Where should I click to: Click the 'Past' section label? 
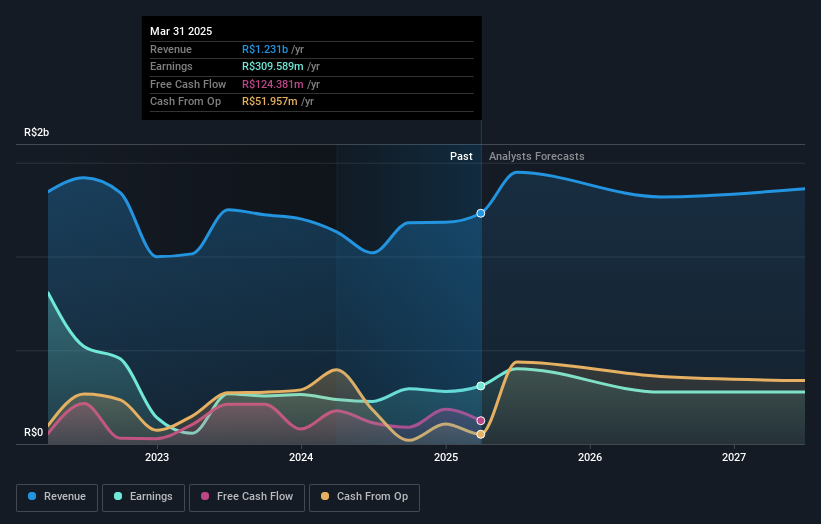461,156
